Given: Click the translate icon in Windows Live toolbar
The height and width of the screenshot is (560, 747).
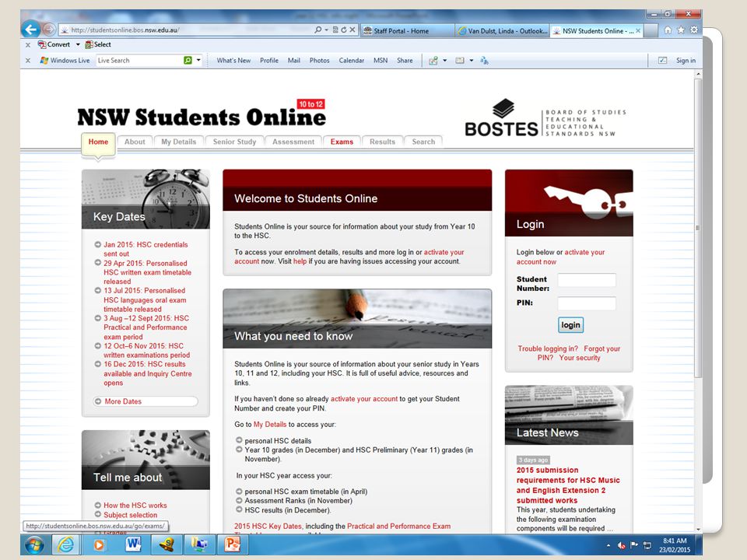Looking at the screenshot, I should [484, 61].
